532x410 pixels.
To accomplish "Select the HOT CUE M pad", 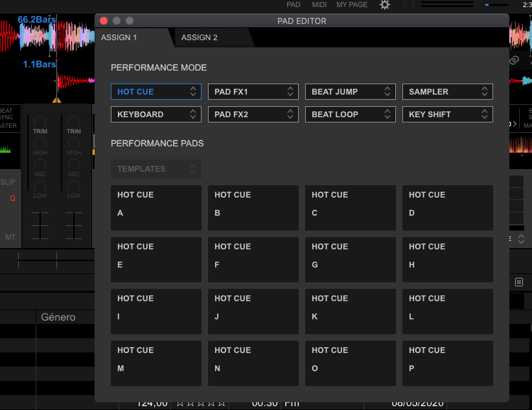I will click(x=156, y=363).
